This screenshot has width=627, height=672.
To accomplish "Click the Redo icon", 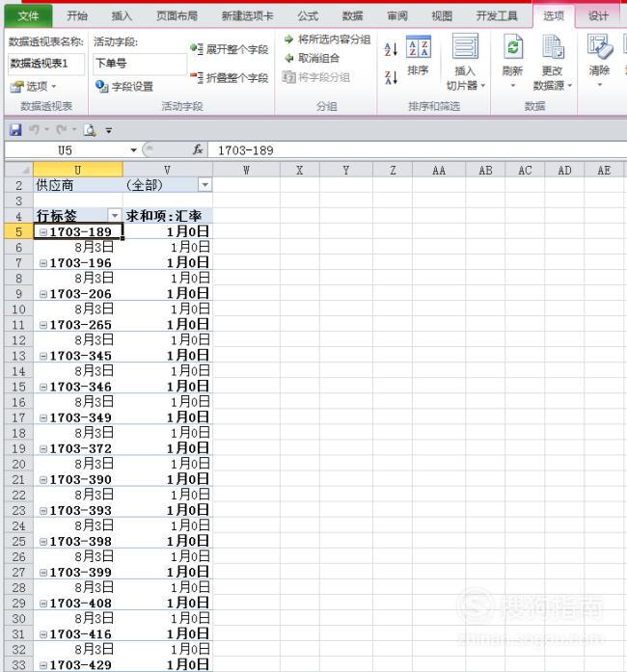I will click(x=62, y=129).
